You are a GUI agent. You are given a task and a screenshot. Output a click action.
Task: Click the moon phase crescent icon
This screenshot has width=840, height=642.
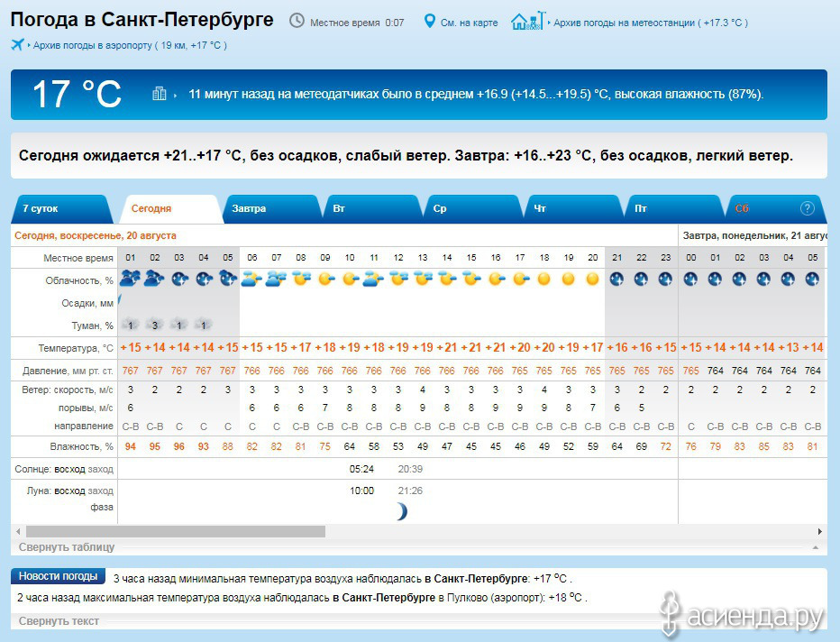click(x=402, y=511)
